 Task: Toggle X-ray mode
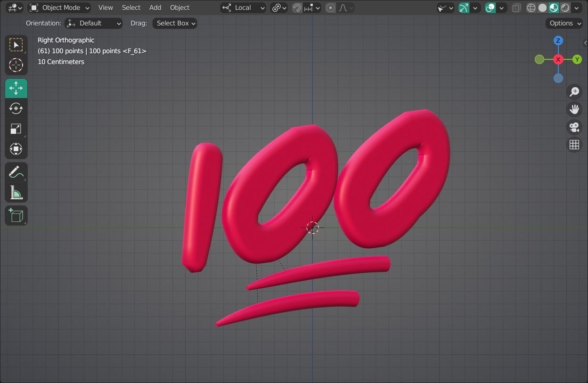click(517, 8)
